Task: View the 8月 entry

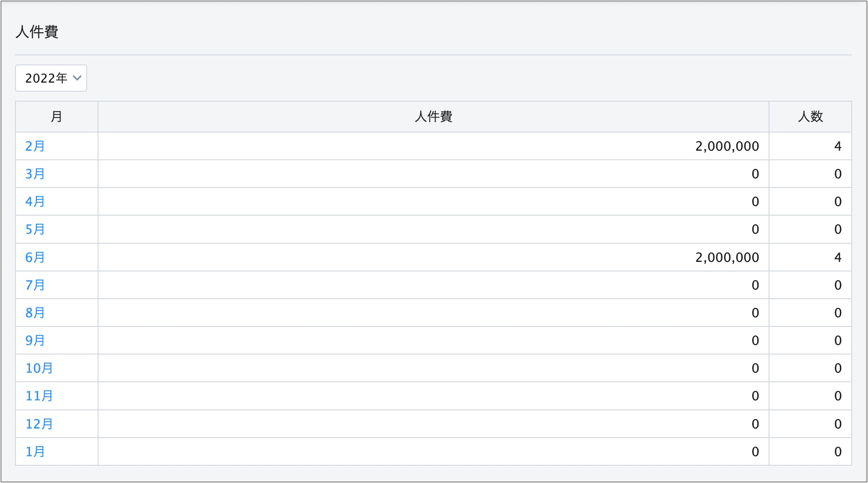Action: [x=35, y=313]
